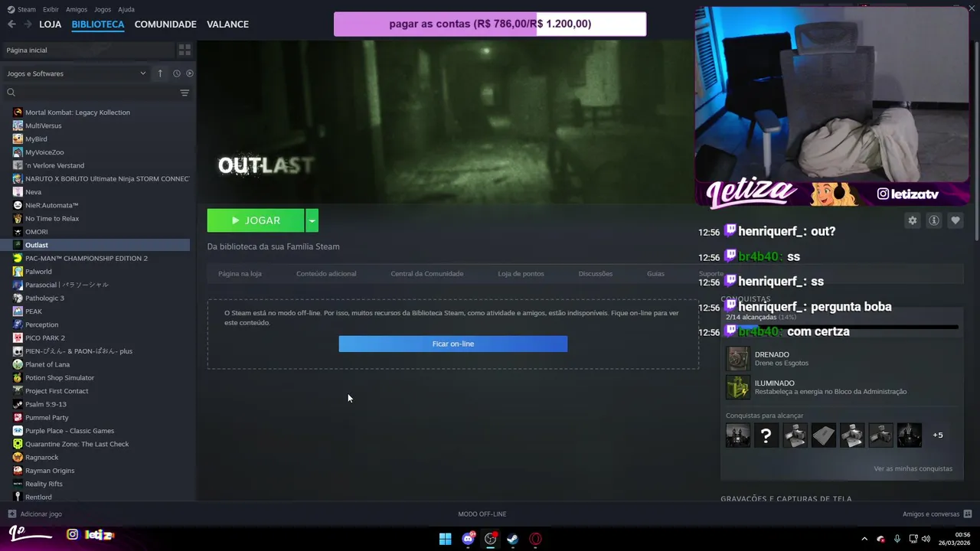Click the Adicionar jogo link

click(x=41, y=514)
